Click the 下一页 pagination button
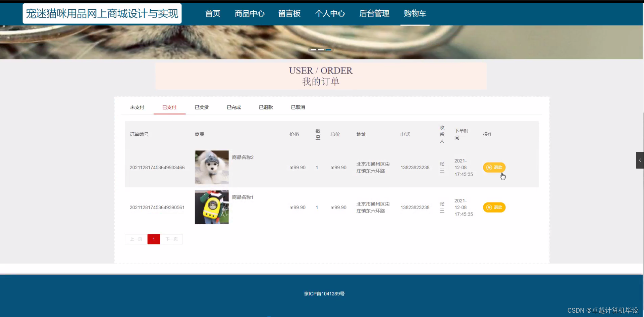This screenshot has height=317, width=644. pyautogui.click(x=172, y=239)
